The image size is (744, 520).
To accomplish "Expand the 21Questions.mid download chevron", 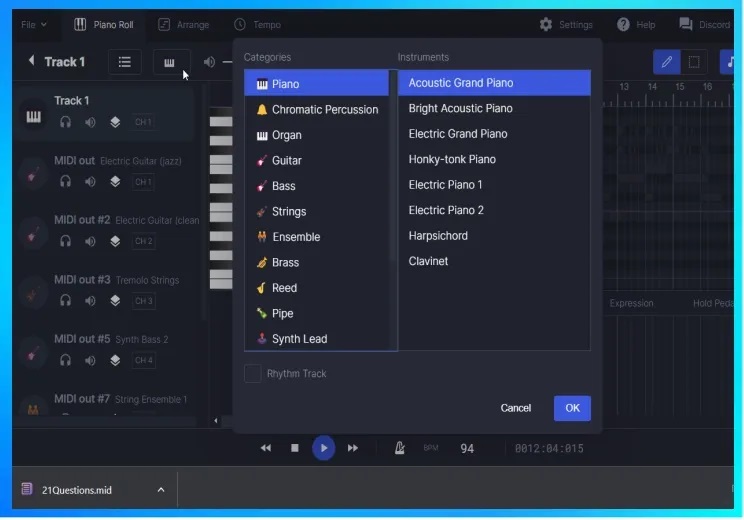I will pyautogui.click(x=161, y=490).
